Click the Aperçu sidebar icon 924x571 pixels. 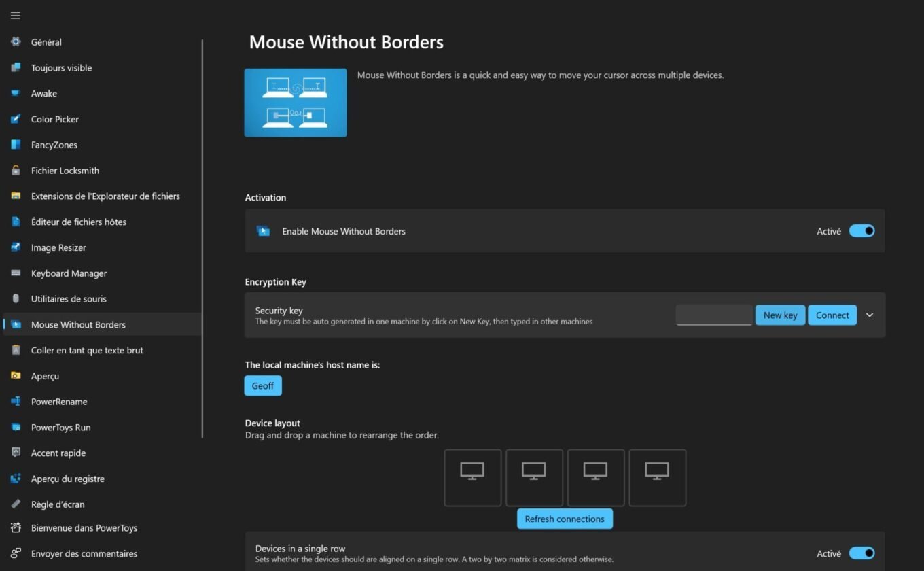coord(16,376)
